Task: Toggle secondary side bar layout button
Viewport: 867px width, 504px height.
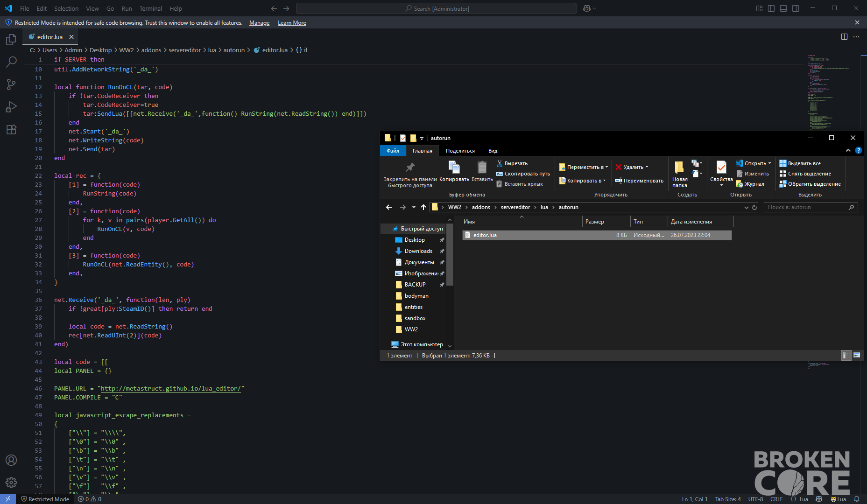Action: pos(796,8)
